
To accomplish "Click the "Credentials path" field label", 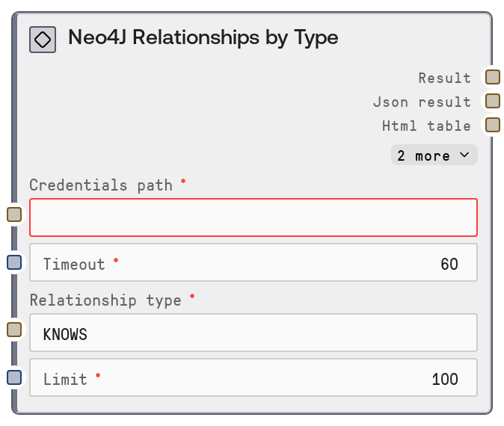I will click(101, 185).
